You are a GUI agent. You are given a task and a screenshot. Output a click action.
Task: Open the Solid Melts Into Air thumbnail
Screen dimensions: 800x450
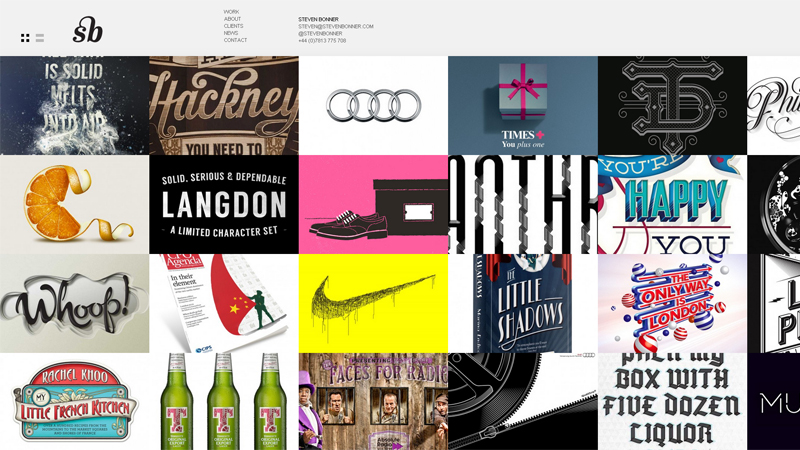[74, 106]
